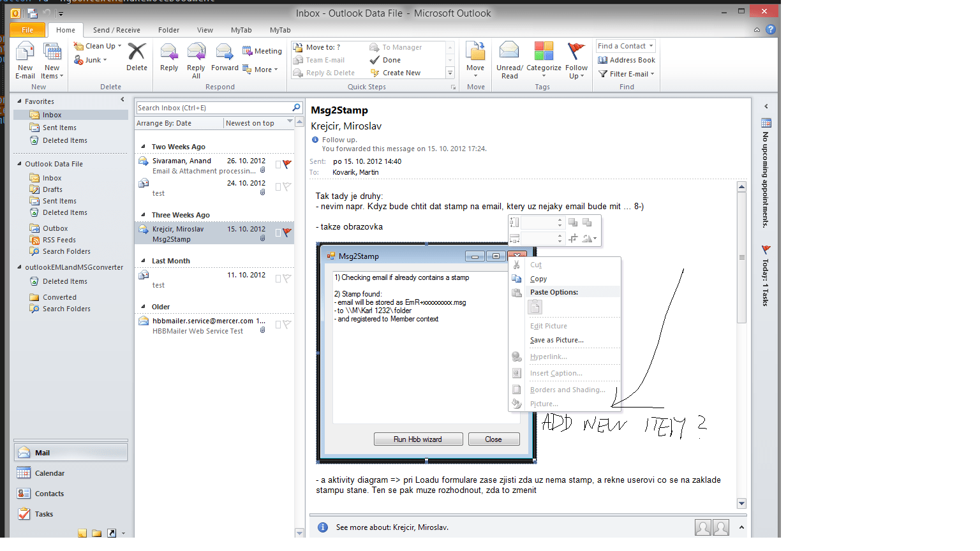Open the Address Book
Screen dimensions: 980x551
(627, 60)
